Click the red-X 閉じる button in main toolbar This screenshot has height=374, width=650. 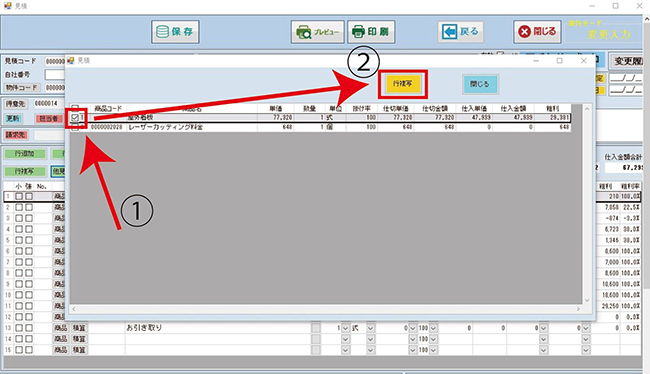coord(537,32)
